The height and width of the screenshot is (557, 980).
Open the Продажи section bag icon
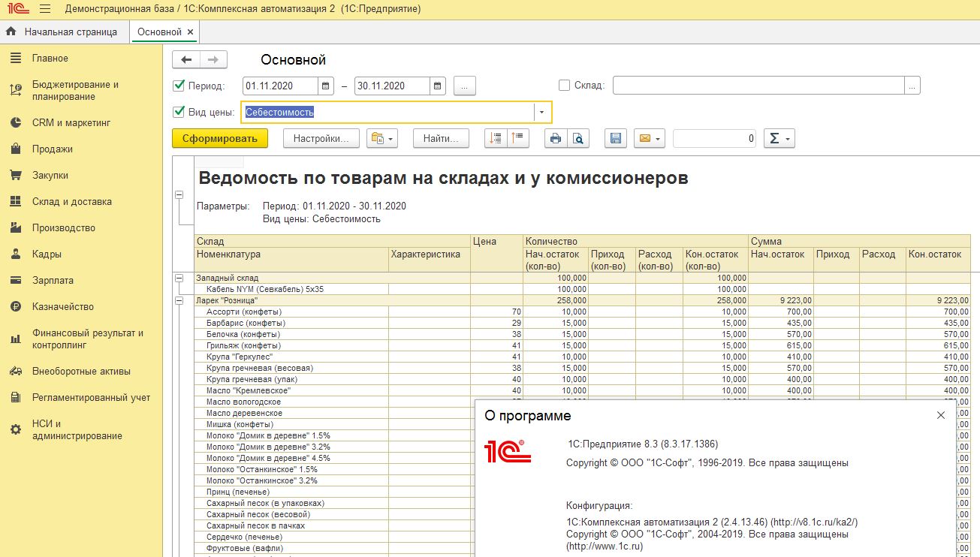[x=15, y=149]
